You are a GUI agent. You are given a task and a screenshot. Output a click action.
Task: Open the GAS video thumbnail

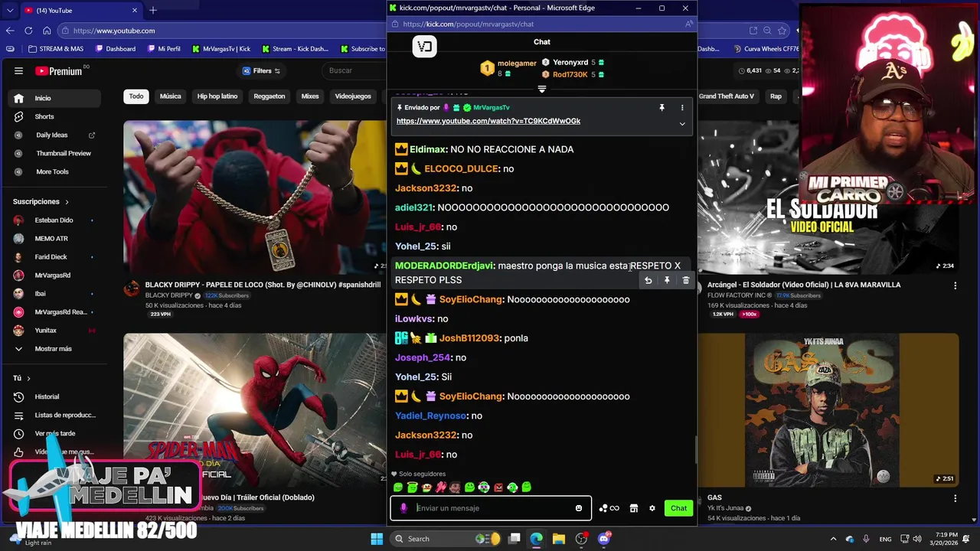pos(828,410)
